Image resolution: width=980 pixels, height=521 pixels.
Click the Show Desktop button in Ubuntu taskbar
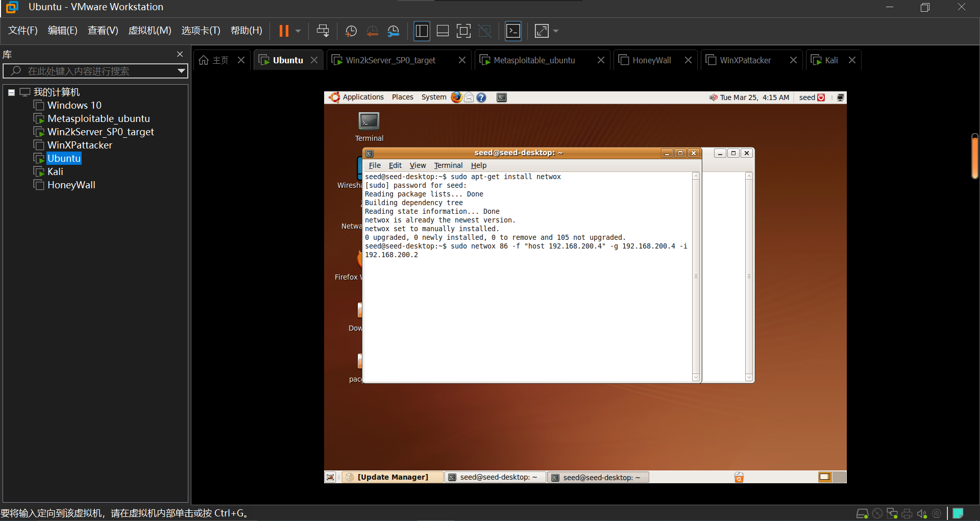coord(330,477)
